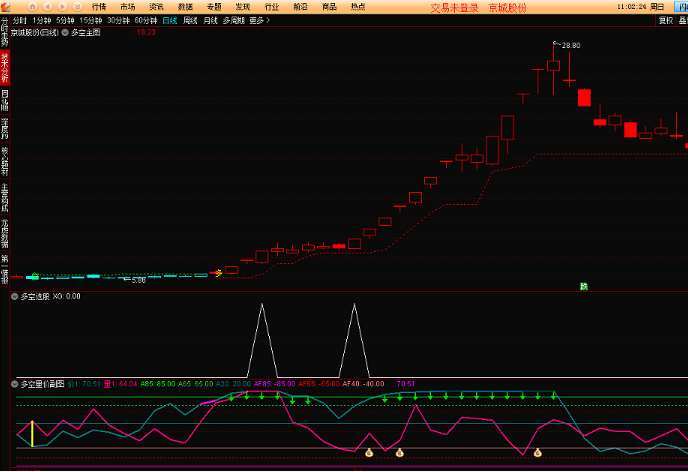Toggle the 多空主图 indicator circle button
Viewport: 688px width, 472px height.
(66, 32)
